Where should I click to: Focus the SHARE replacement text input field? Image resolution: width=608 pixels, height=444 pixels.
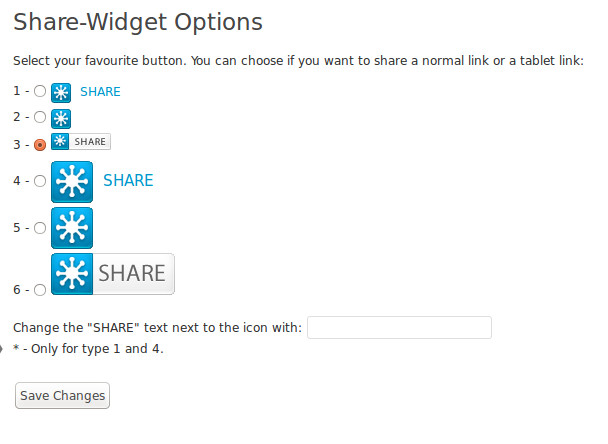[399, 328]
